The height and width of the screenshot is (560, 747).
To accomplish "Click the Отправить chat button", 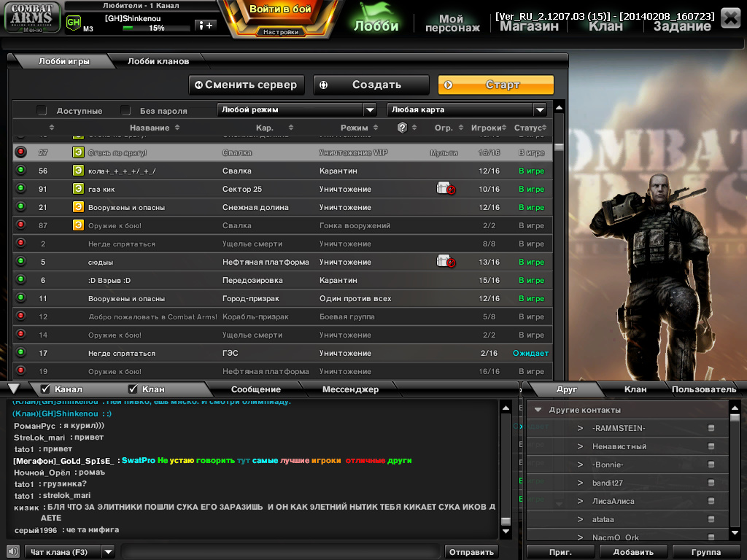I will [x=471, y=552].
